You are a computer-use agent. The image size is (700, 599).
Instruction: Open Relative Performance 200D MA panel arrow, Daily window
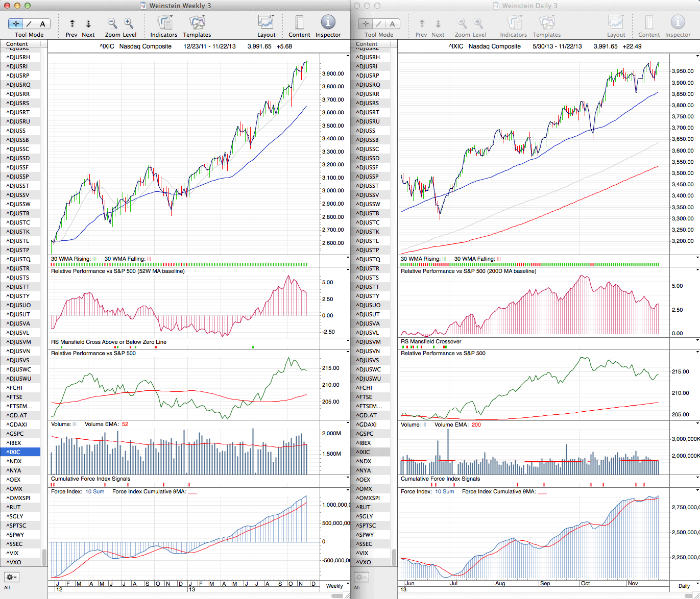tap(697, 270)
